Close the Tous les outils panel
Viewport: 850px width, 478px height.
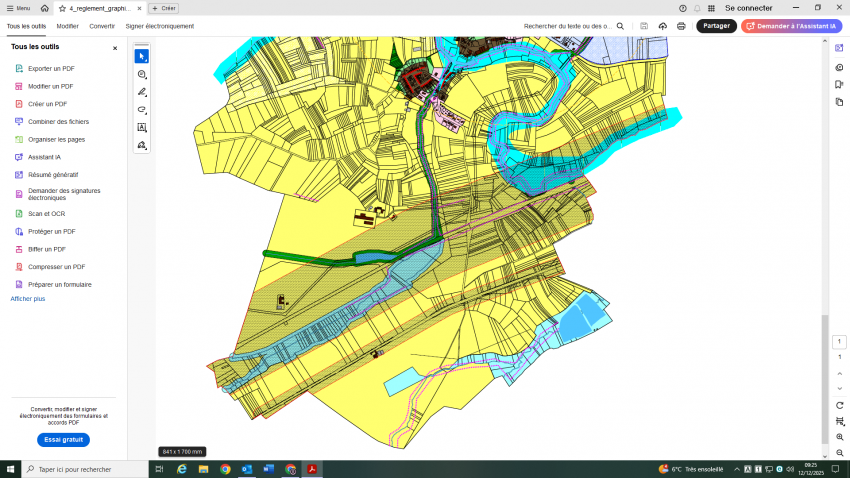pyautogui.click(x=114, y=48)
